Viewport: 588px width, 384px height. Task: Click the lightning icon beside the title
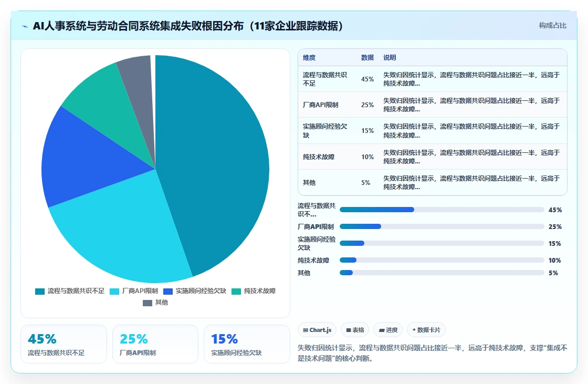pyautogui.click(x=25, y=26)
